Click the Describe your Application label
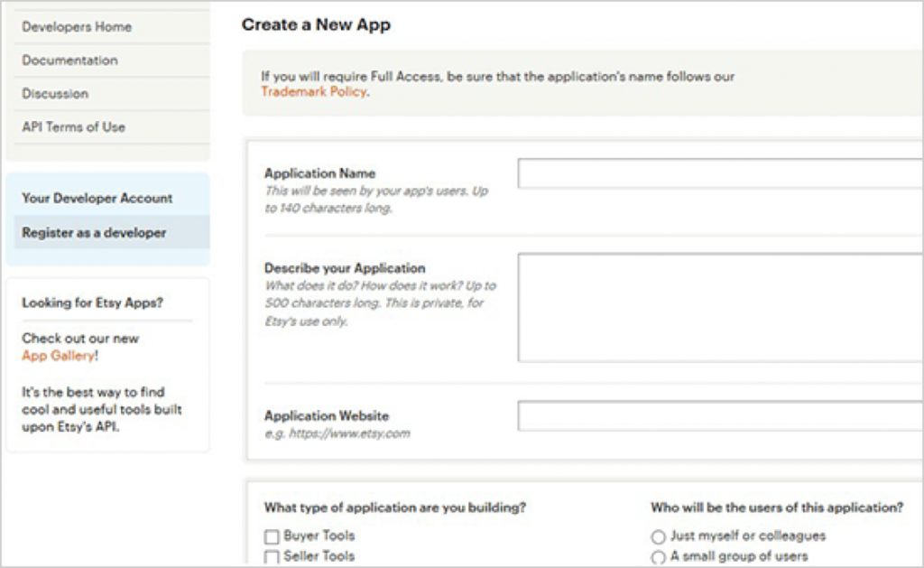 click(x=345, y=268)
